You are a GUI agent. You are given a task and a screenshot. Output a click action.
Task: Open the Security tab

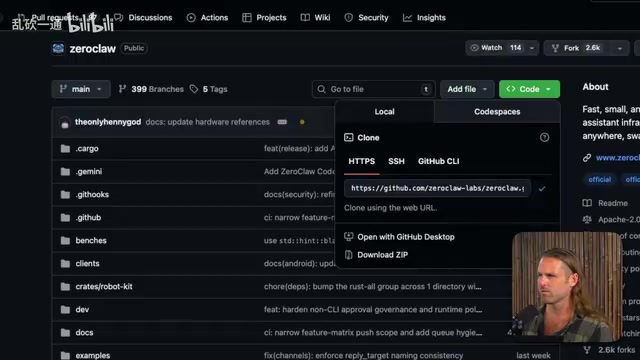click(x=366, y=18)
